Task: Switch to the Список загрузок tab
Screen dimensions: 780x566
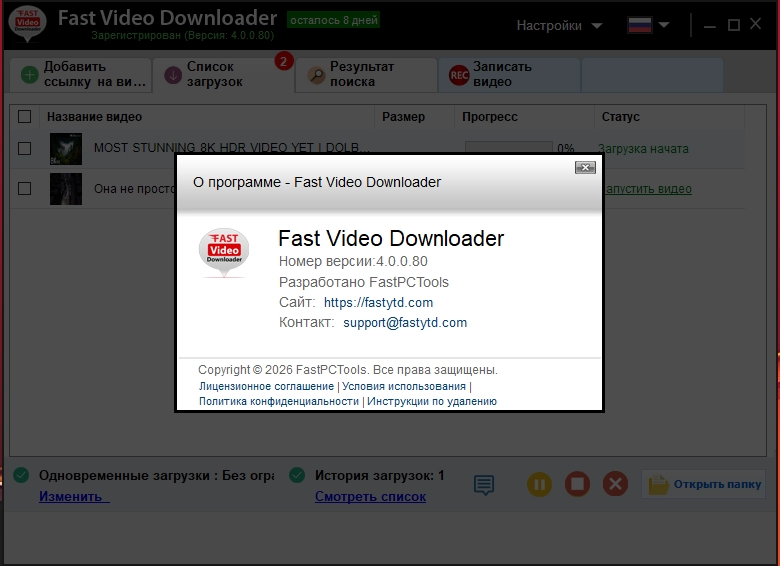Action: pos(224,75)
